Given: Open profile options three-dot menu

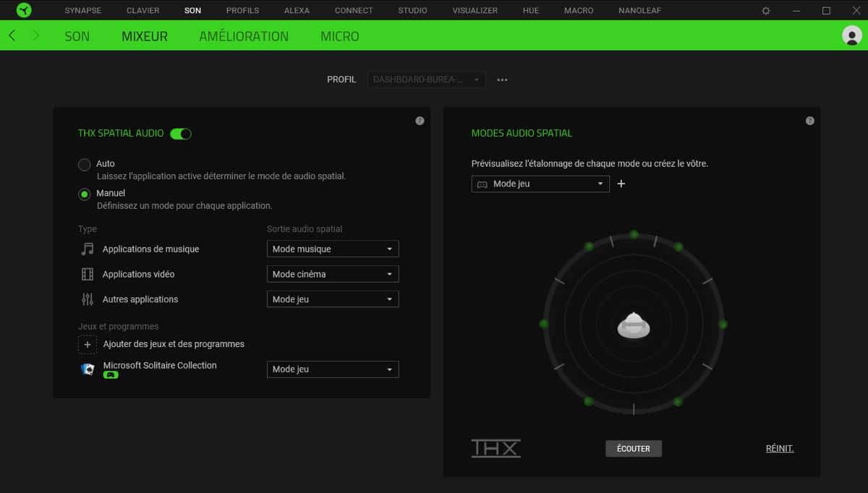Looking at the screenshot, I should 503,80.
